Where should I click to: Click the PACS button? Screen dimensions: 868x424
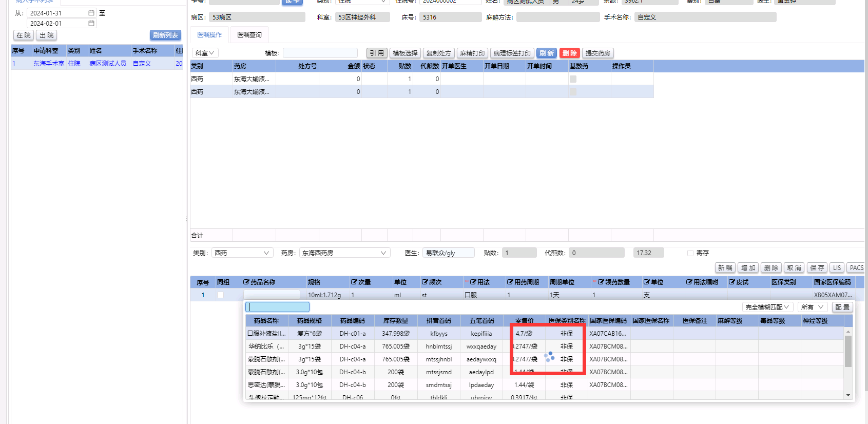point(856,268)
